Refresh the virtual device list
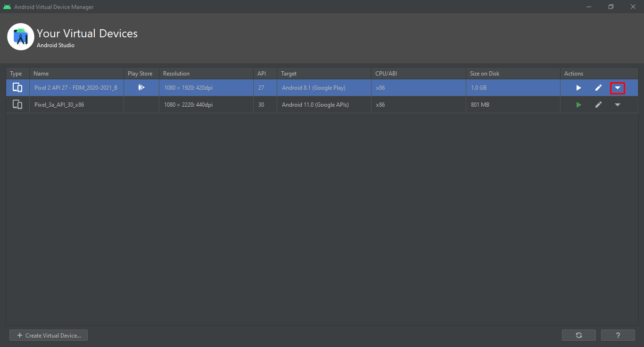 (x=579, y=335)
